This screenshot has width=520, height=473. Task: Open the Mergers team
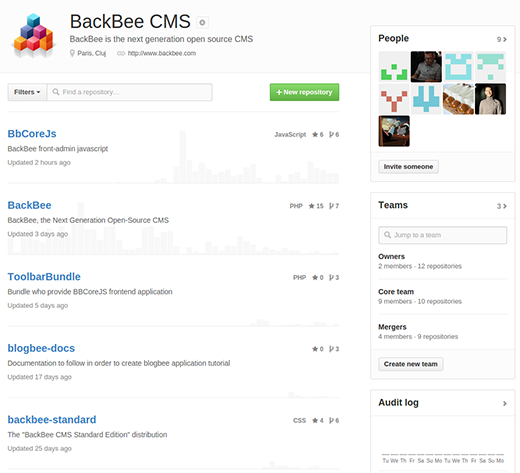click(x=392, y=327)
